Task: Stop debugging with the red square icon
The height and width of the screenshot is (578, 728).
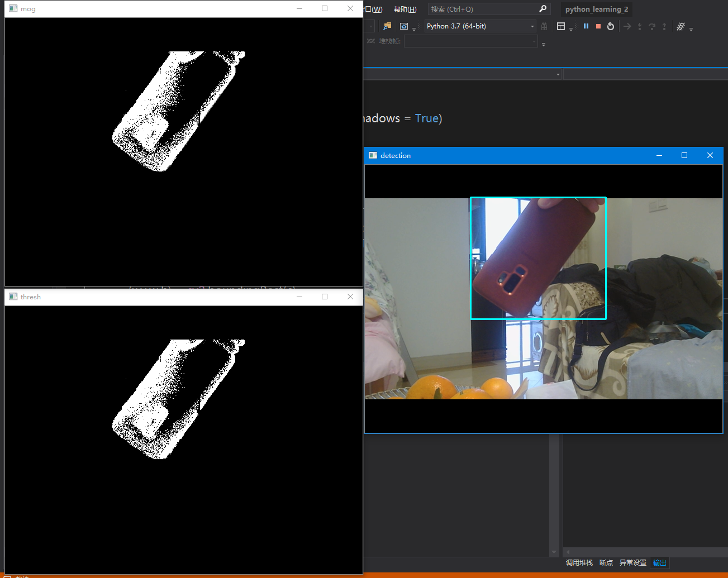Action: point(598,26)
